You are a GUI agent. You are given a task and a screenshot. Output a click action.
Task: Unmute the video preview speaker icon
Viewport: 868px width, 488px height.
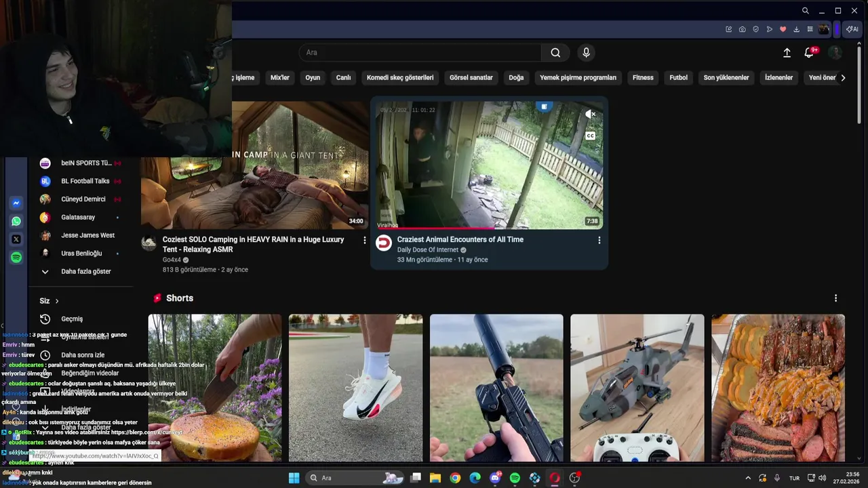coord(590,115)
